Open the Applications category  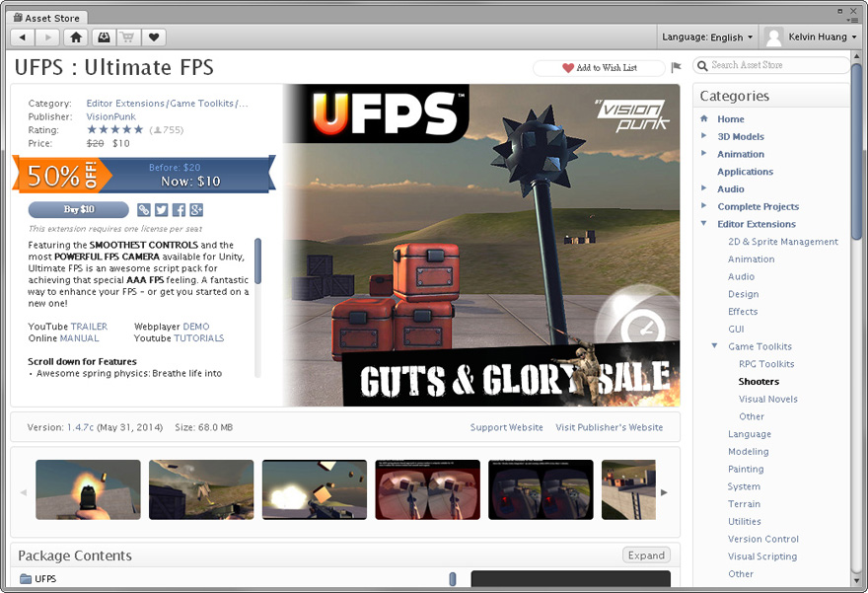[745, 172]
